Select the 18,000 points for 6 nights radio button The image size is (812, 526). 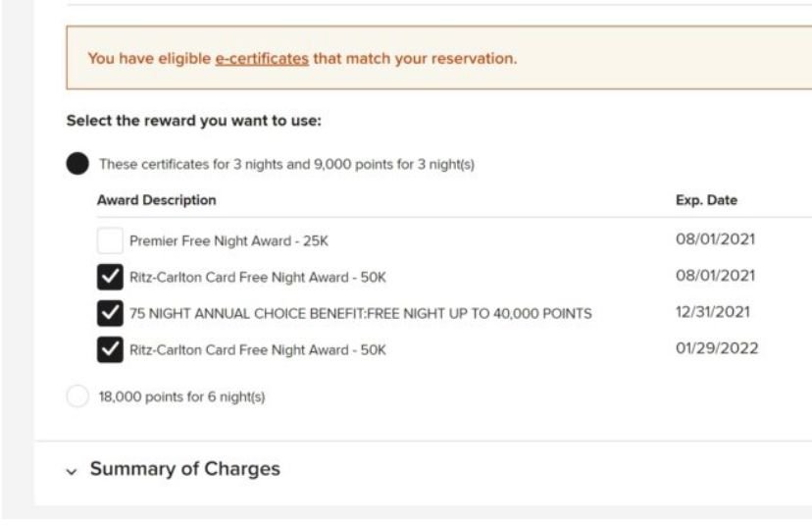(77, 396)
